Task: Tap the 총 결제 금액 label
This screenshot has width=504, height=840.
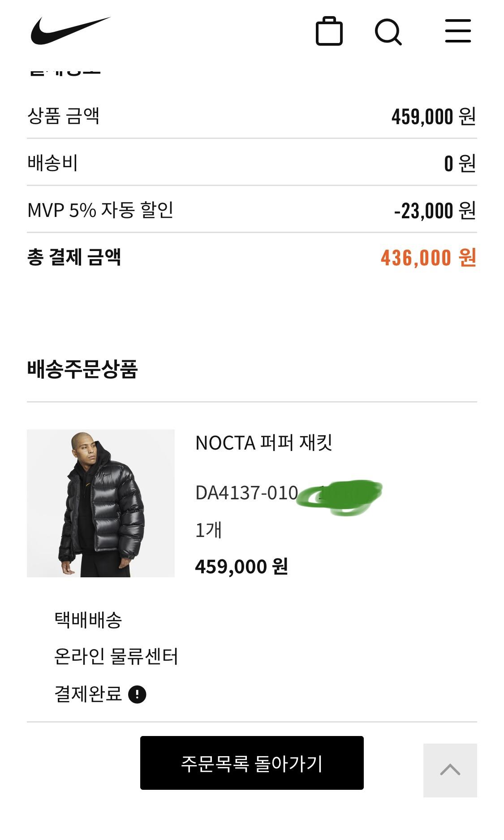Action: coord(74,257)
